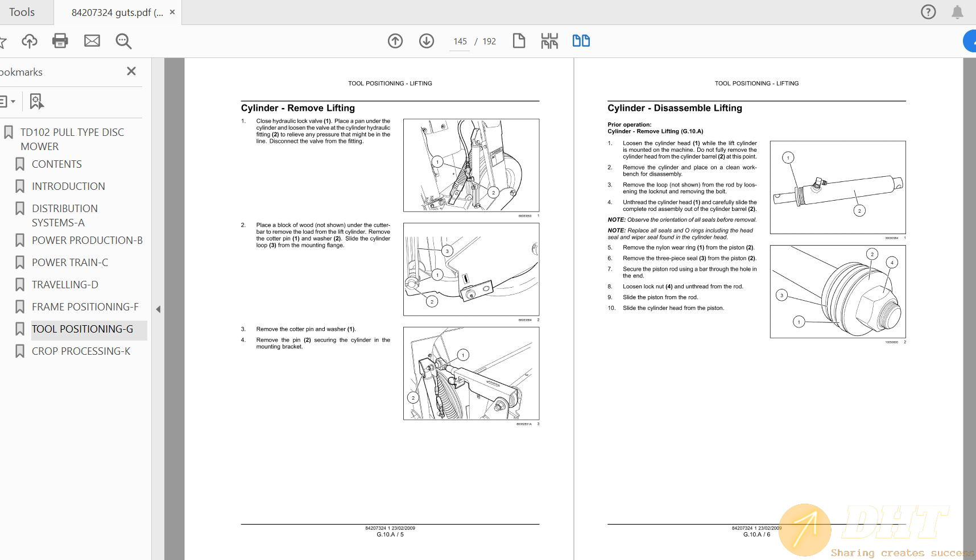This screenshot has width=976, height=560.
Task: Click the lift cylinder barrel illustration
Action: pyautogui.click(x=838, y=188)
